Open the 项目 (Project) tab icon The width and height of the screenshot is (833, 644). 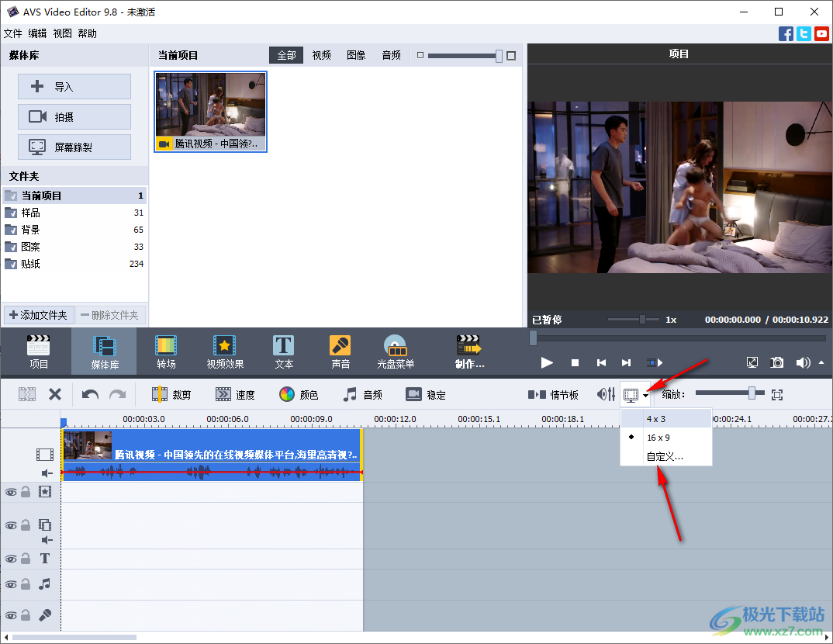[38, 351]
